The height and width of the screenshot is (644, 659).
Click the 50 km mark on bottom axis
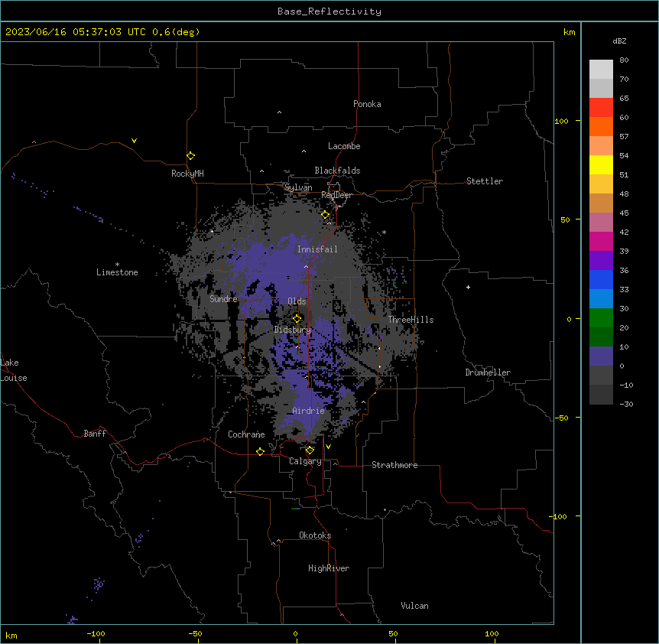coord(393,634)
